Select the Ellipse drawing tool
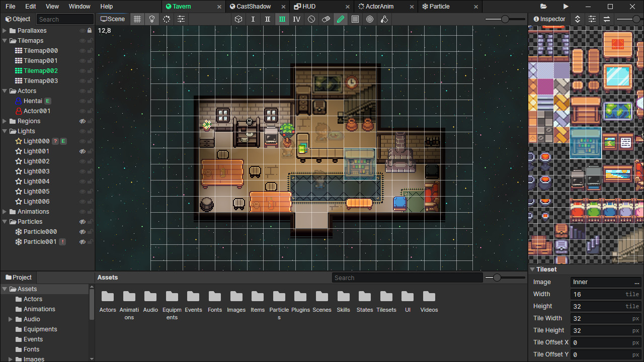The width and height of the screenshot is (644, 362). [369, 19]
